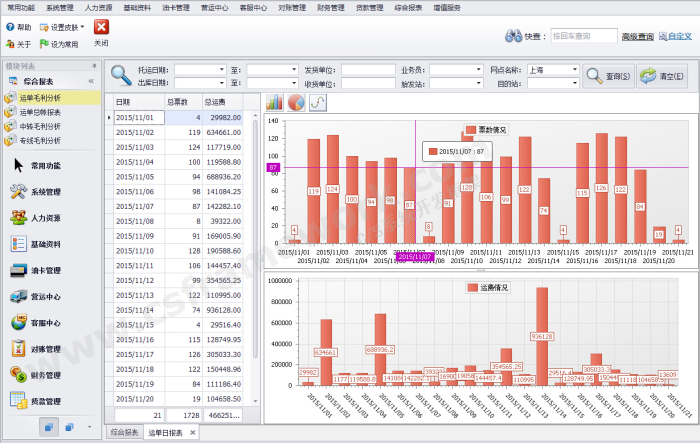Select 运单总账报表 in report list

40,112
